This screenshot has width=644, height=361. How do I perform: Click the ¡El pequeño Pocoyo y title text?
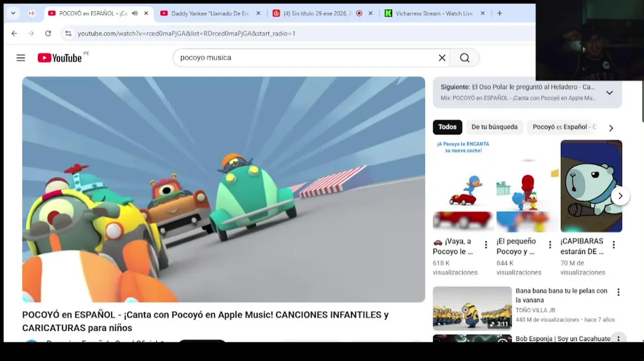pyautogui.click(x=516, y=246)
